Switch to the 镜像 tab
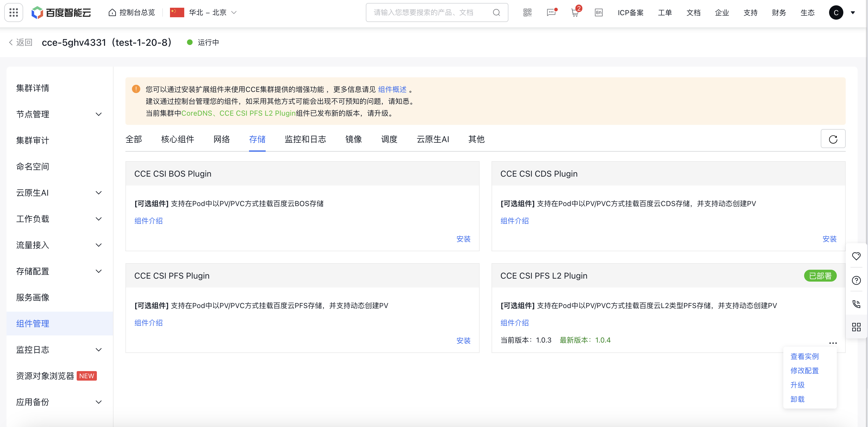The width and height of the screenshot is (868, 427). [353, 139]
